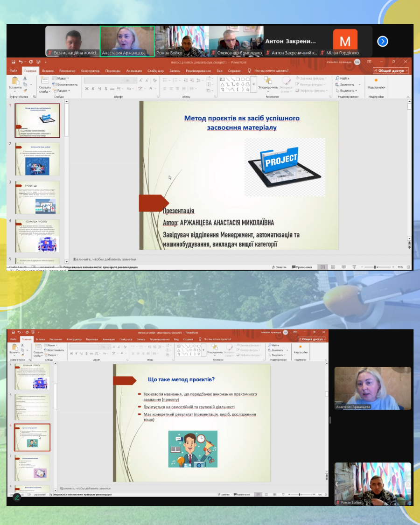
Task: Click Общий доступ button in upper window
Action: point(391,71)
